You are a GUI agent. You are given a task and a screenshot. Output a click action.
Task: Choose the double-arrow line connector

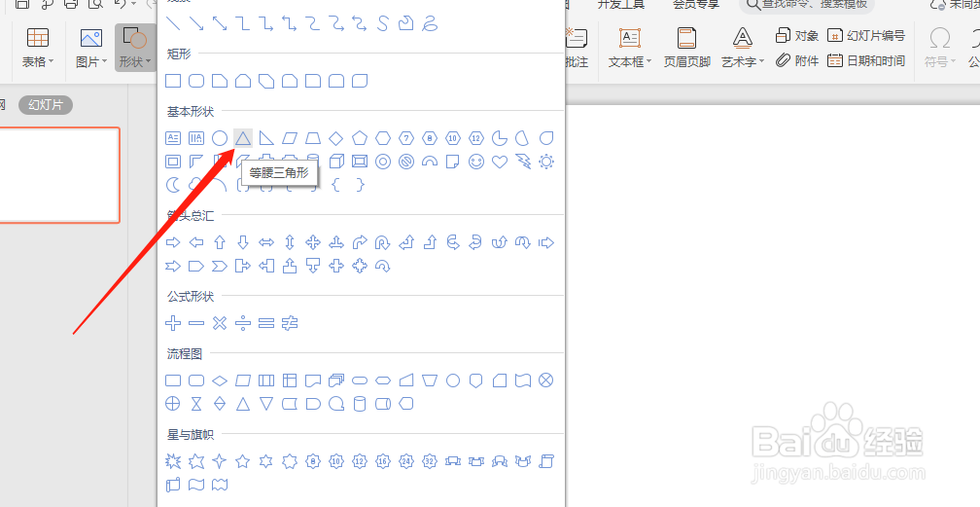coord(220,23)
